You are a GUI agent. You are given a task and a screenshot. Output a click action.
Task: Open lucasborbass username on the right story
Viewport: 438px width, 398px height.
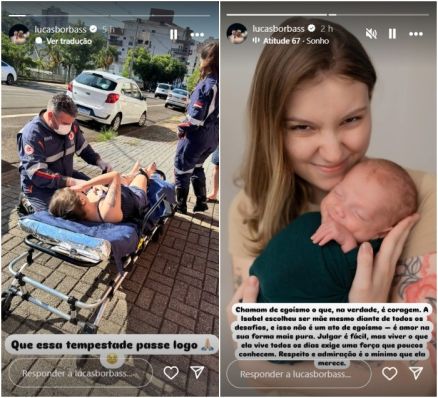pyautogui.click(x=278, y=29)
